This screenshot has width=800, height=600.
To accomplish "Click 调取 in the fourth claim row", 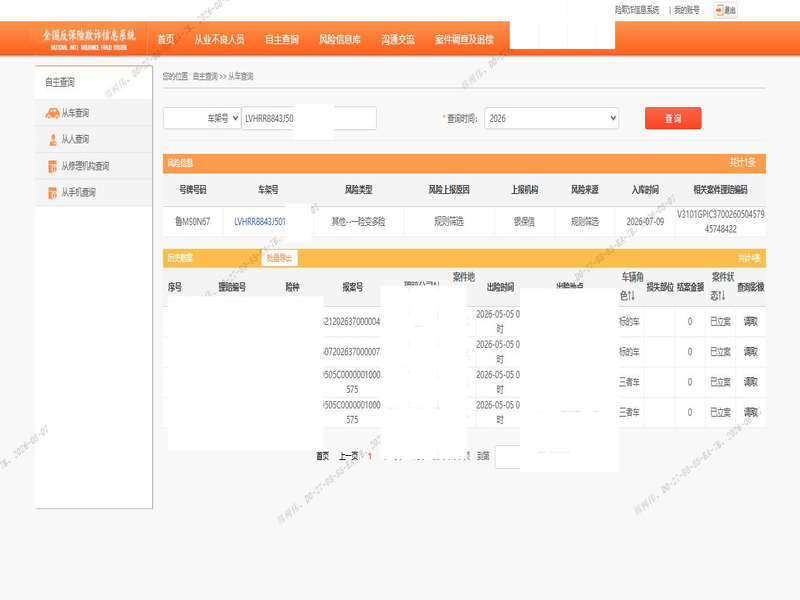I will 751,412.
